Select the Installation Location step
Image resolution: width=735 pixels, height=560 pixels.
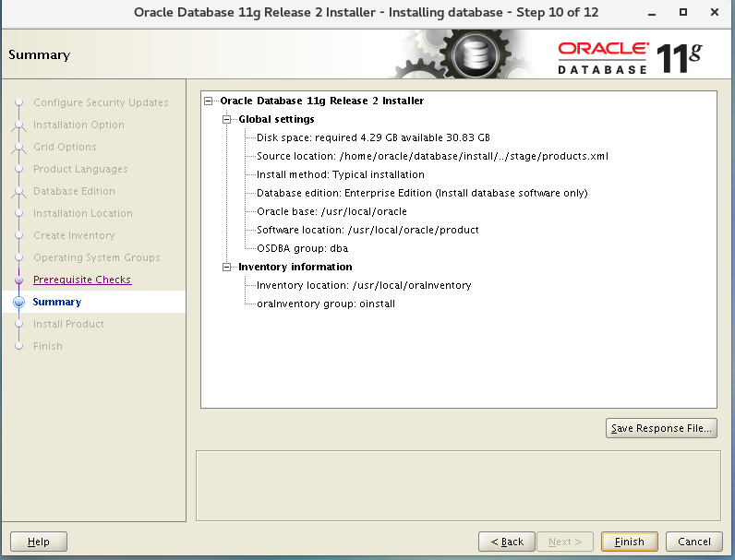[x=82, y=213]
